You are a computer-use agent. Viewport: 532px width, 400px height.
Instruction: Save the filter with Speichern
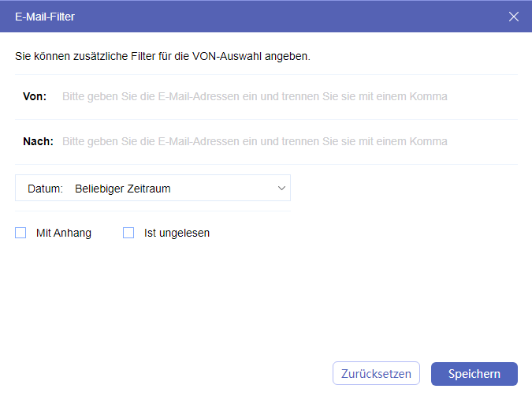pyautogui.click(x=474, y=374)
